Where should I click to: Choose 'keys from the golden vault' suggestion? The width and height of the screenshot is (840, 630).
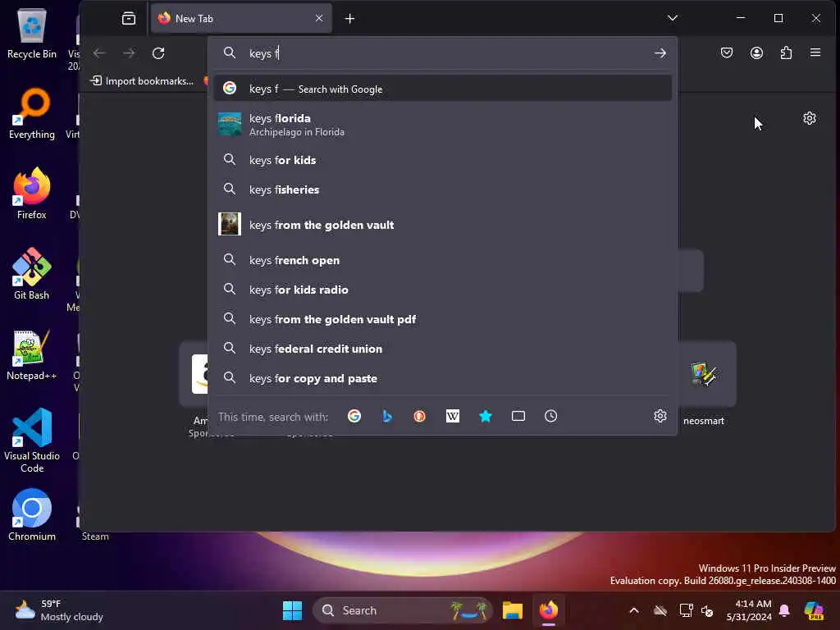coord(442,225)
